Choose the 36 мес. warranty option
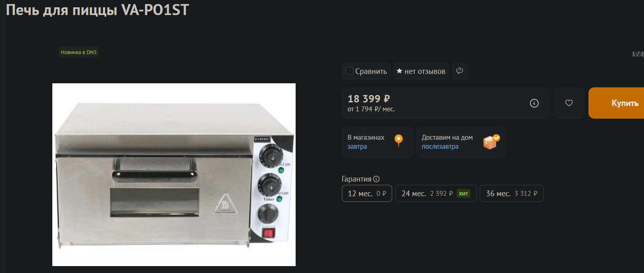This screenshot has height=273, width=644. click(x=511, y=193)
